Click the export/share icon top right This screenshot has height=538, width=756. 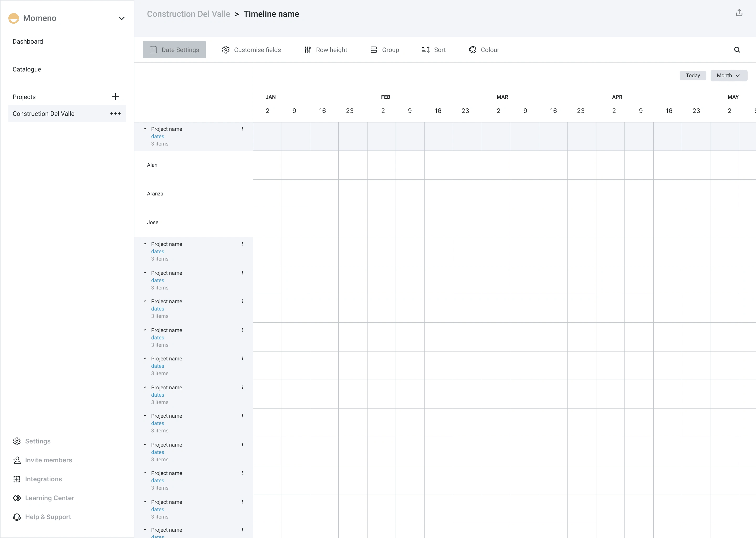(x=739, y=13)
